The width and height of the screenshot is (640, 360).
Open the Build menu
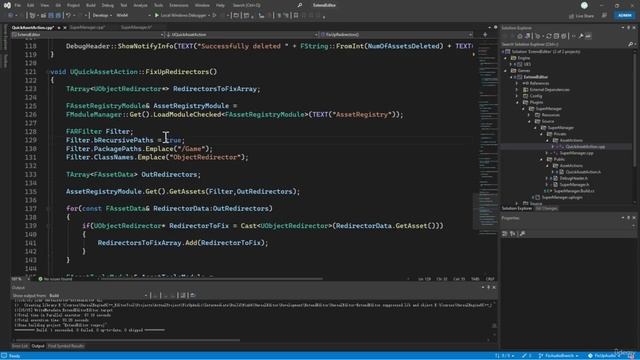pyautogui.click(x=91, y=5)
